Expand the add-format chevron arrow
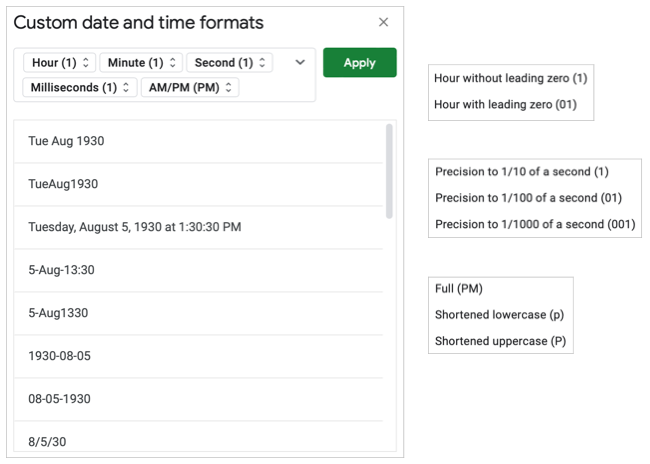650x464 pixels. 300,63
